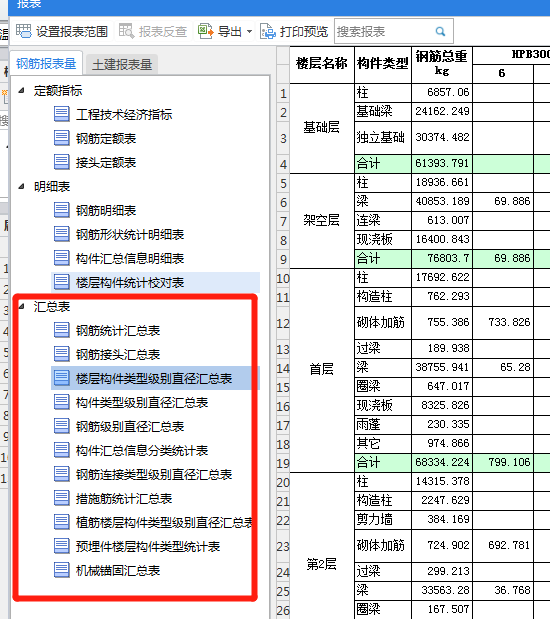
Task: Select 构件类型级别直径汇总表 in the tree
Action: pyautogui.click(x=142, y=403)
